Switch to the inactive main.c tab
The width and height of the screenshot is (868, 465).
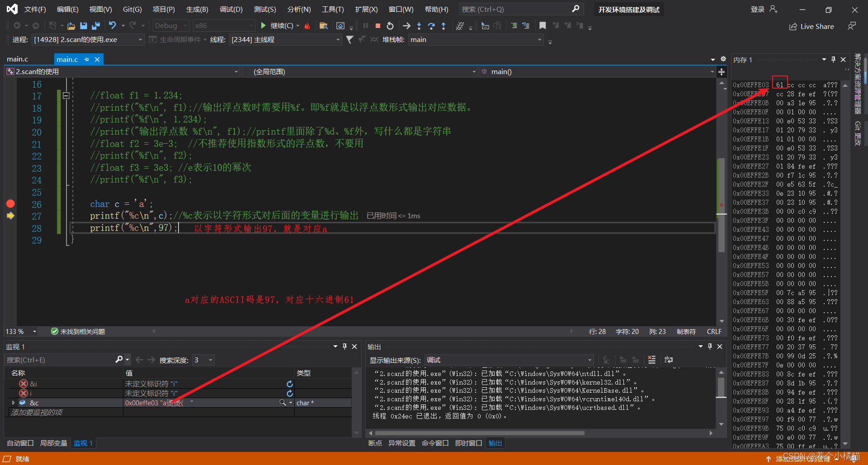point(18,59)
